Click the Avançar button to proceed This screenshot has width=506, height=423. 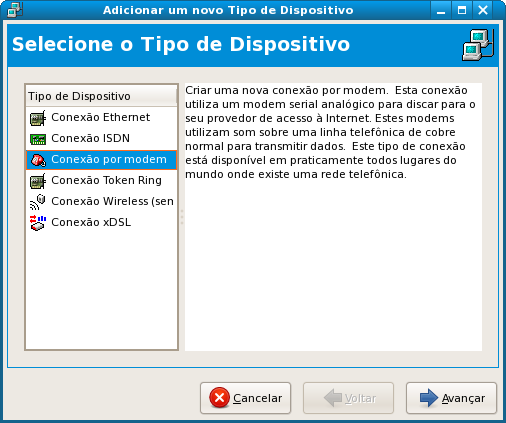[451, 398]
